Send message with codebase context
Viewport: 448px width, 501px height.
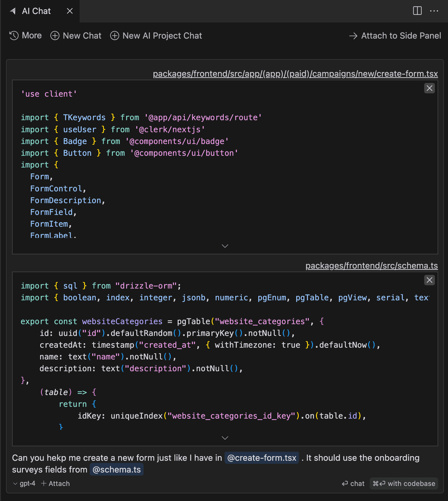point(404,483)
